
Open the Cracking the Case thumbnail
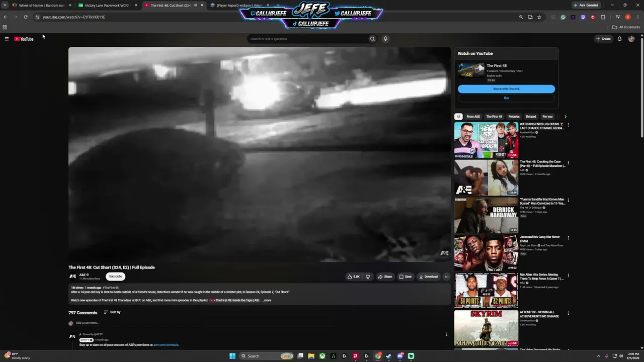coord(486,177)
